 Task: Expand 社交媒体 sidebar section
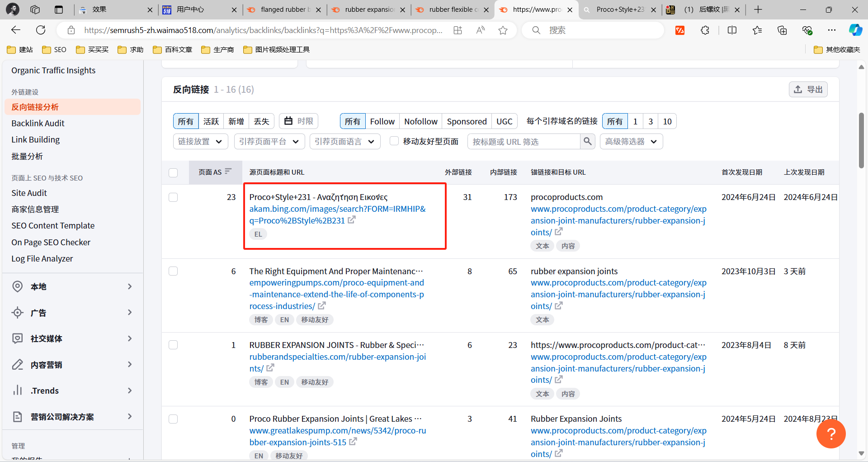click(73, 338)
